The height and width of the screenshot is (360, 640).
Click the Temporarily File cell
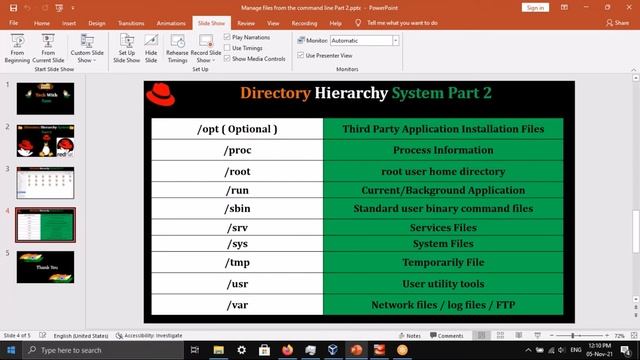[x=443, y=262]
